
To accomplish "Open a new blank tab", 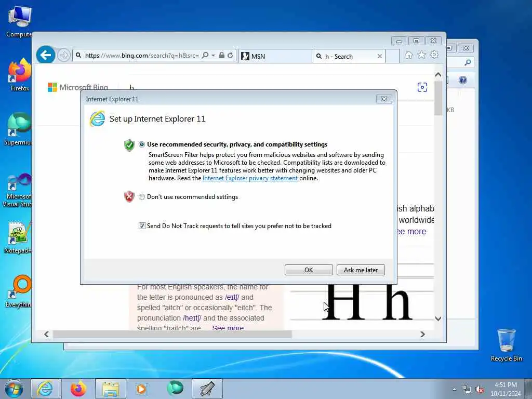I will [393, 56].
